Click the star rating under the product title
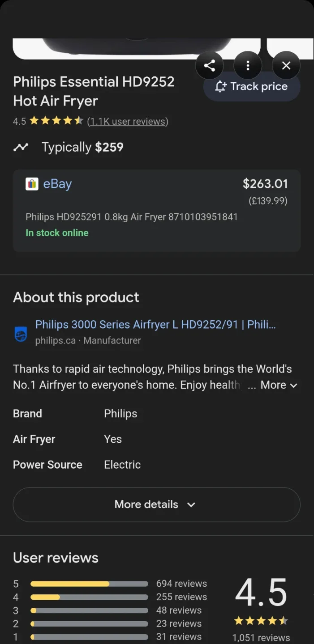Viewport: 314px width, 644px height. click(x=56, y=121)
